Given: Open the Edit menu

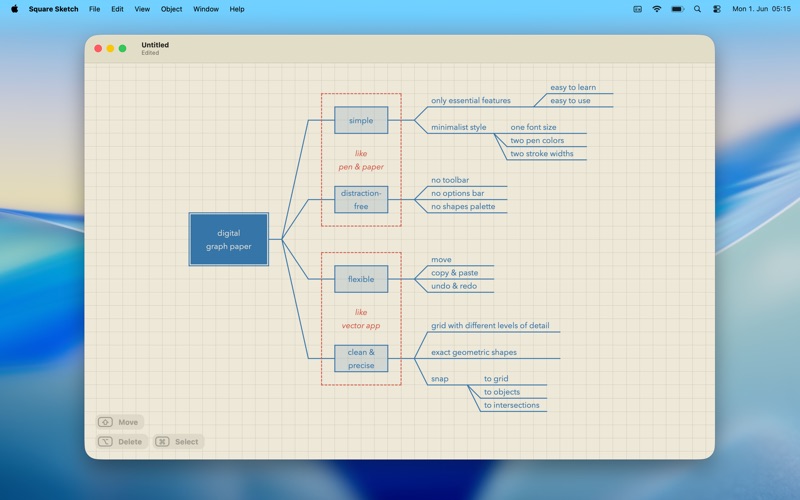Looking at the screenshot, I should pyautogui.click(x=117, y=9).
